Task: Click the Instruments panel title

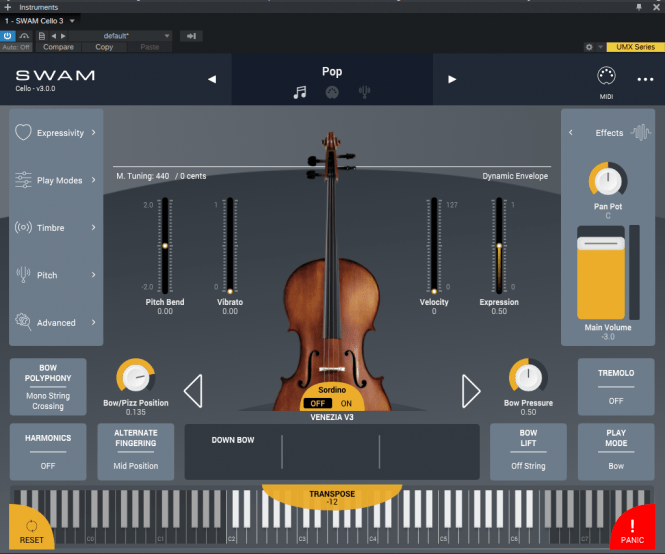Action: pos(39,7)
